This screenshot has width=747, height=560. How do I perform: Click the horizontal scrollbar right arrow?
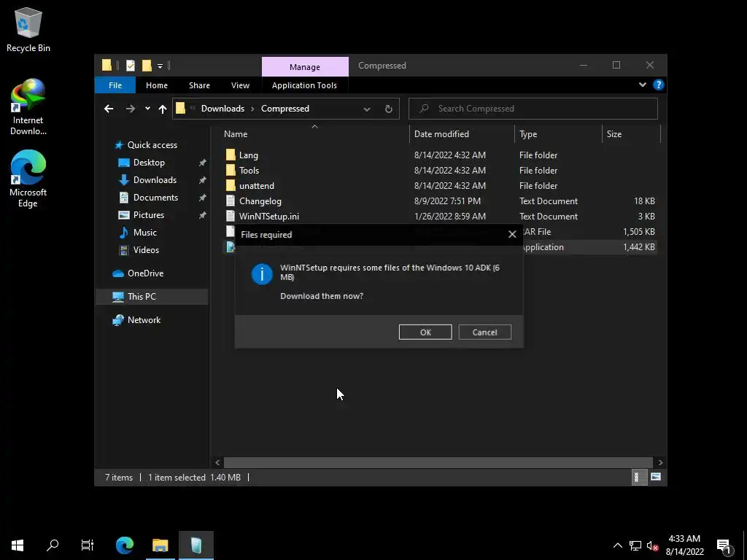click(x=660, y=462)
